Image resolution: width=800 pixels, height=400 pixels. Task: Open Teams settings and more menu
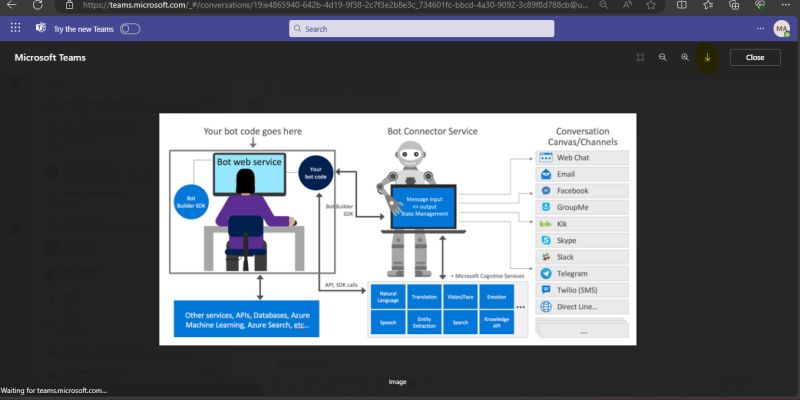[x=761, y=29]
